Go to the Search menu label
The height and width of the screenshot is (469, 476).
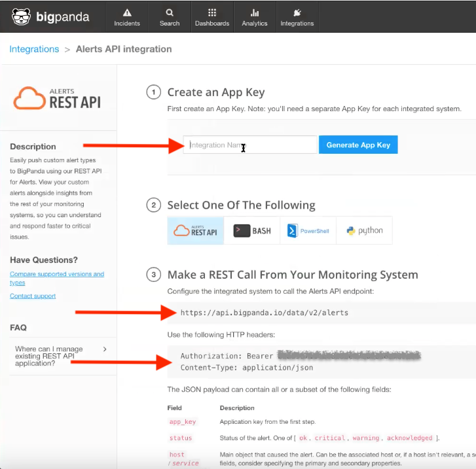(170, 24)
